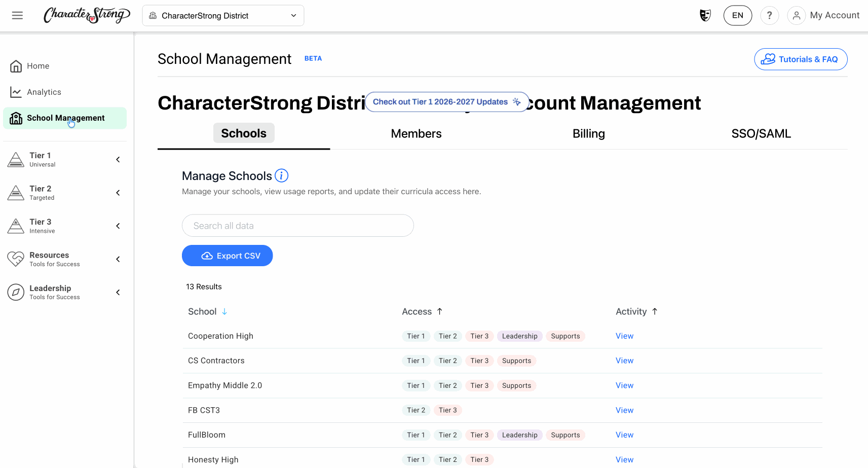Click the Tier 2 tag for FB CST3
The height and width of the screenshot is (468, 868).
(x=416, y=410)
